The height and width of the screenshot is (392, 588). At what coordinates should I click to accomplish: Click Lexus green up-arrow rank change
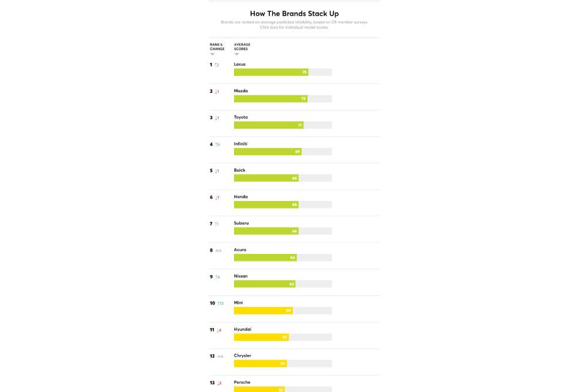[216, 65]
